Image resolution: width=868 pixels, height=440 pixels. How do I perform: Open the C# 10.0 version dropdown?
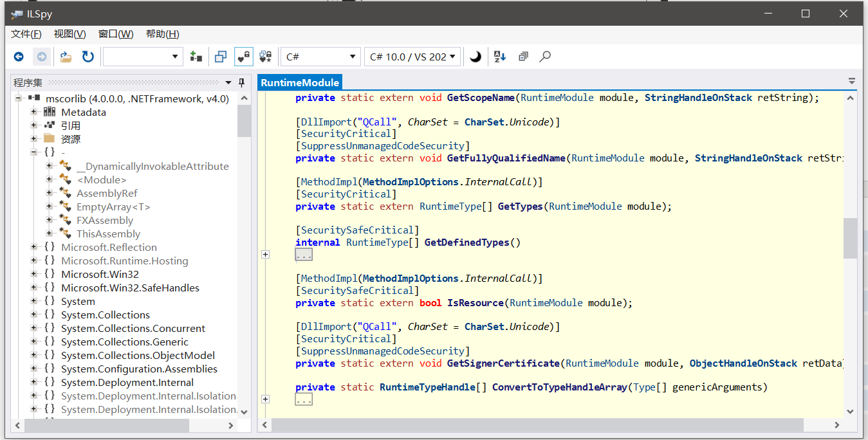coord(412,57)
